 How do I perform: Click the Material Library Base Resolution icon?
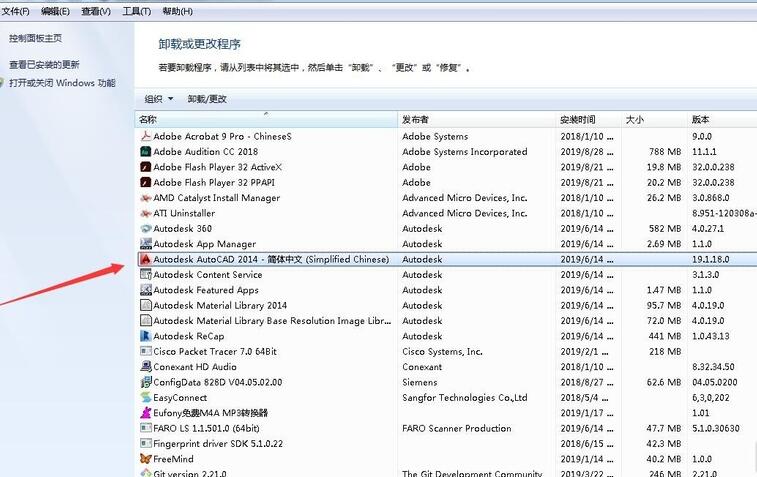(x=145, y=321)
